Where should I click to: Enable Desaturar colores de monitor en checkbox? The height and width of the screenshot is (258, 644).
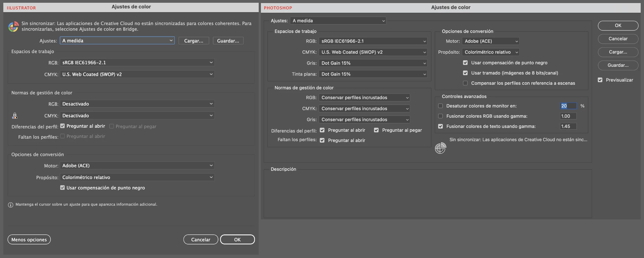tap(441, 106)
